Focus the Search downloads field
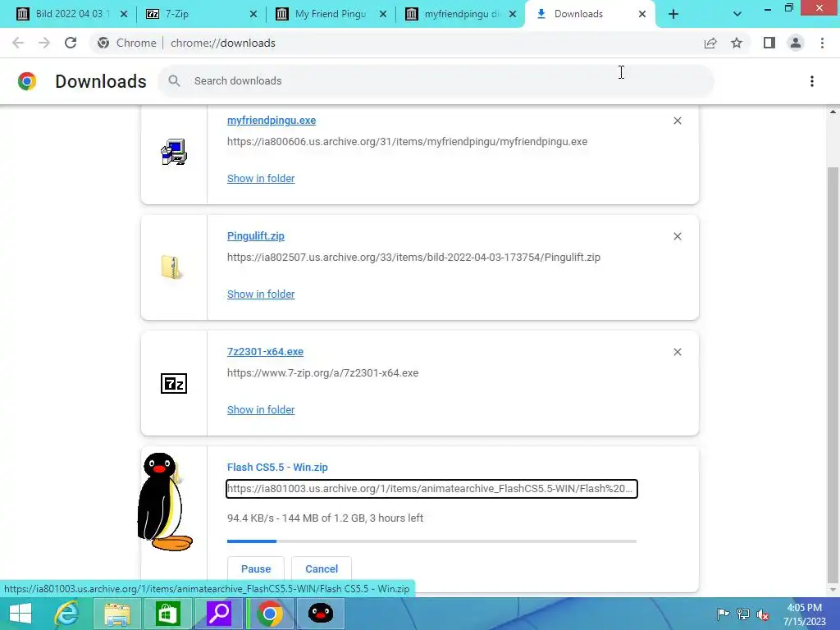This screenshot has width=840, height=630. [x=436, y=81]
